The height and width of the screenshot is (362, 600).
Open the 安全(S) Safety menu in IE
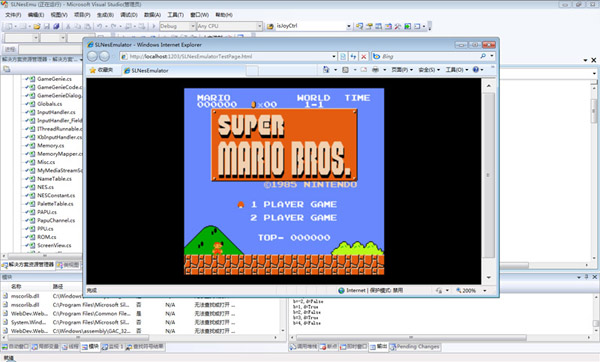click(x=429, y=70)
